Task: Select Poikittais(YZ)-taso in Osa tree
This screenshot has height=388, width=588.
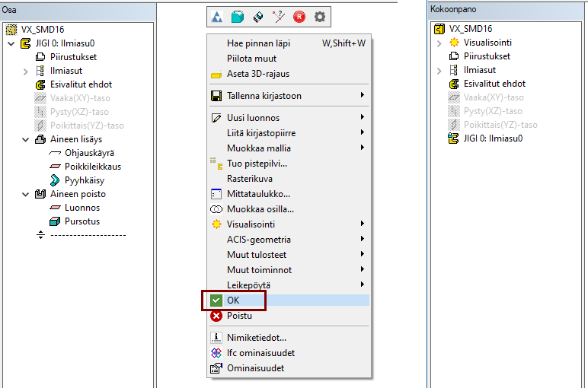Action: pyautogui.click(x=87, y=126)
